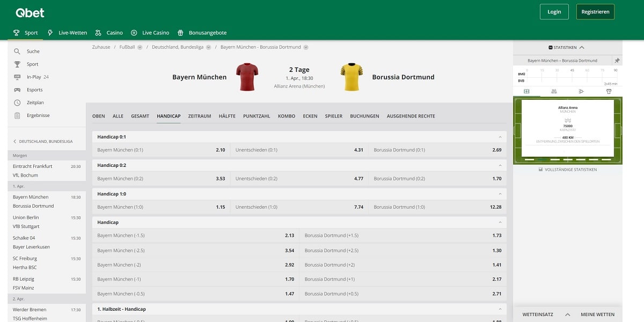The height and width of the screenshot is (322, 644).
Task: Go to Zuhause breadcrumb
Action: pos(101,47)
